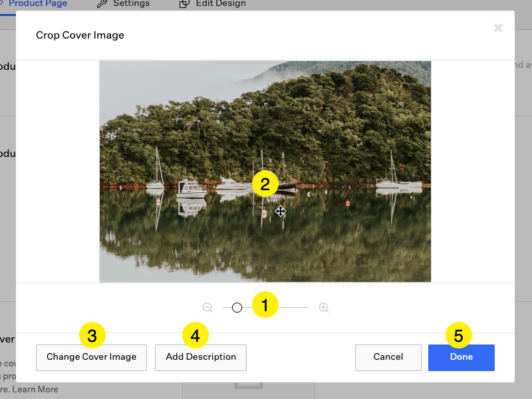Click the zoom slider handle
The width and height of the screenshot is (532, 399).
(237, 308)
